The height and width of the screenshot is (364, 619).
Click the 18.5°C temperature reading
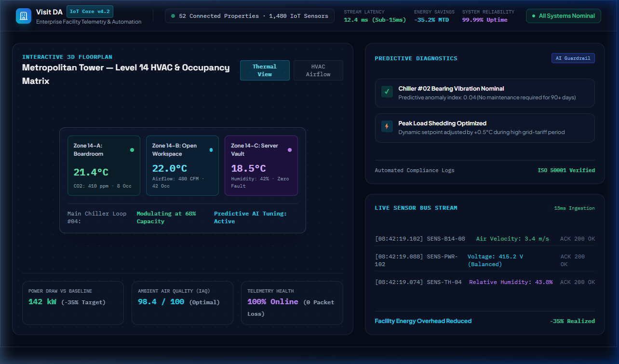pos(248,168)
